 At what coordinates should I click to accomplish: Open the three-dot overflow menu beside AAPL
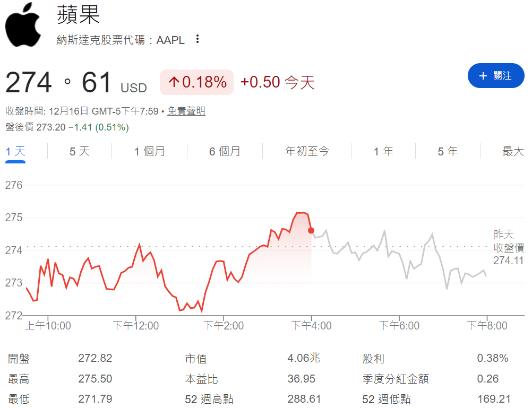pyautogui.click(x=196, y=39)
